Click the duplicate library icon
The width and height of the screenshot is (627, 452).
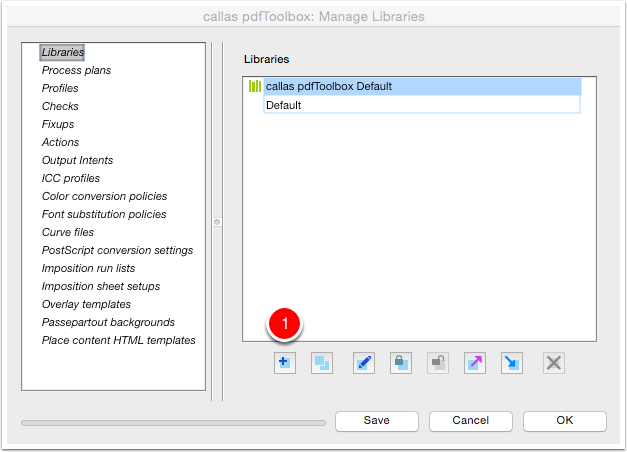pos(322,363)
